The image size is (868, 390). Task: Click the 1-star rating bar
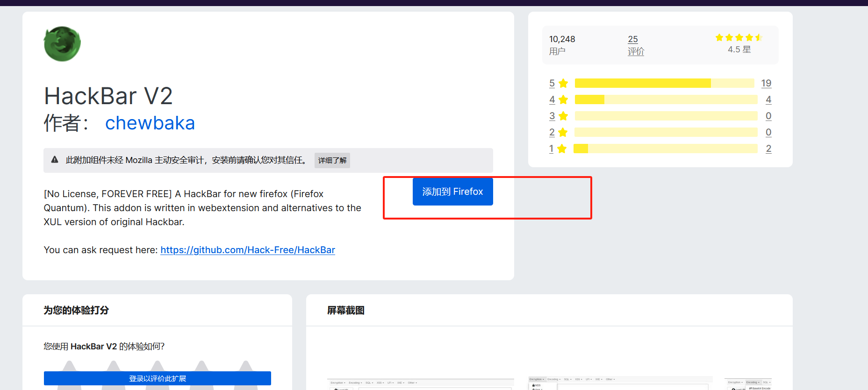click(666, 149)
